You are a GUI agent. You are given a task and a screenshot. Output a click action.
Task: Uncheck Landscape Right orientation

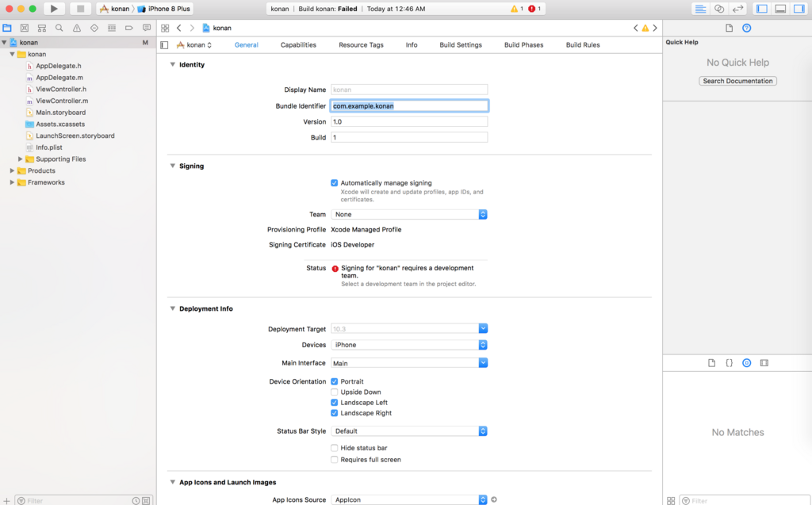tap(334, 413)
